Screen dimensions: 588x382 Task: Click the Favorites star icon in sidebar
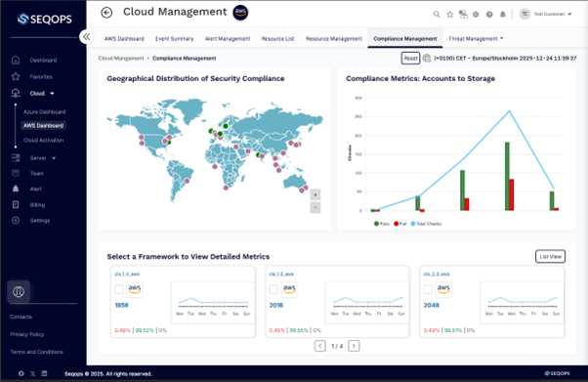point(16,76)
